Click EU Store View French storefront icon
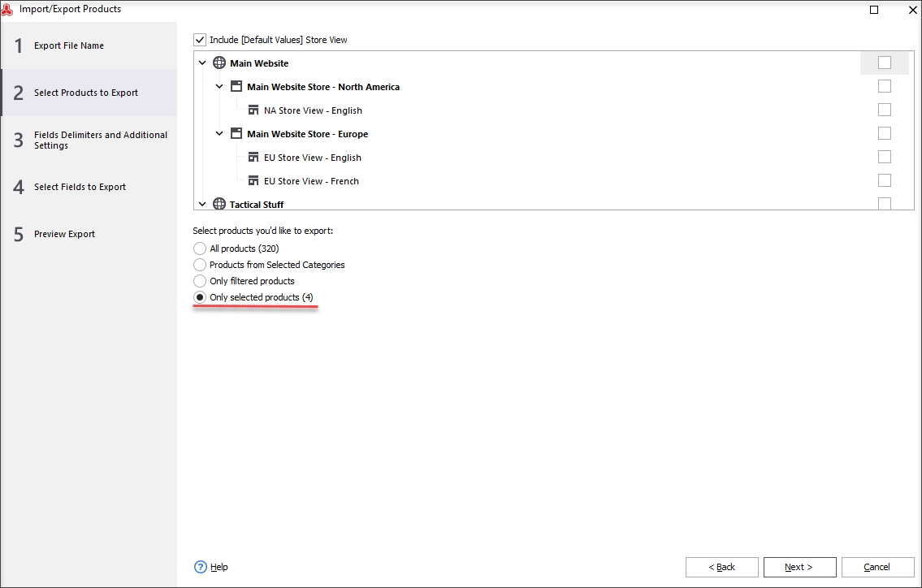 coord(253,180)
